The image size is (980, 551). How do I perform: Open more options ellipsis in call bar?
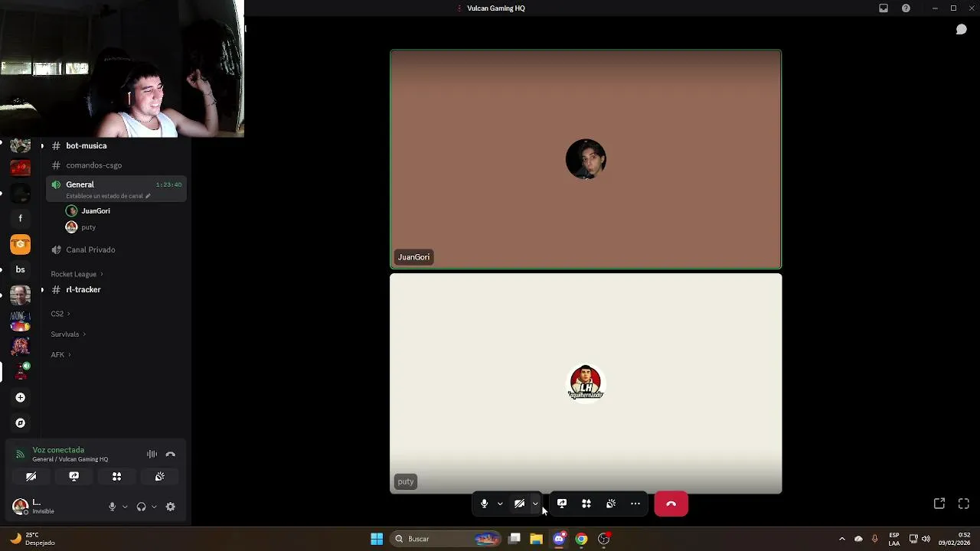coord(635,504)
